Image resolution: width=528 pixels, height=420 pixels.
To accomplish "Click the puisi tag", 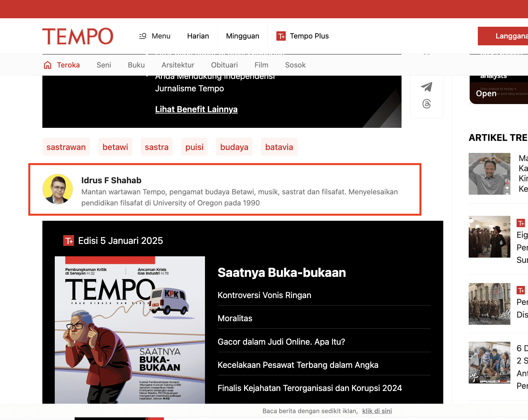I will click(195, 147).
